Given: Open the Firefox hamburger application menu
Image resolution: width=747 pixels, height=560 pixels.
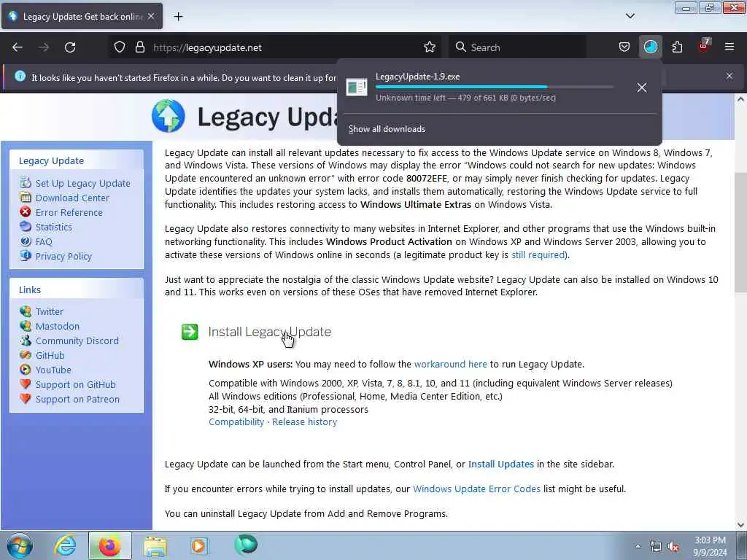Looking at the screenshot, I should point(729,47).
